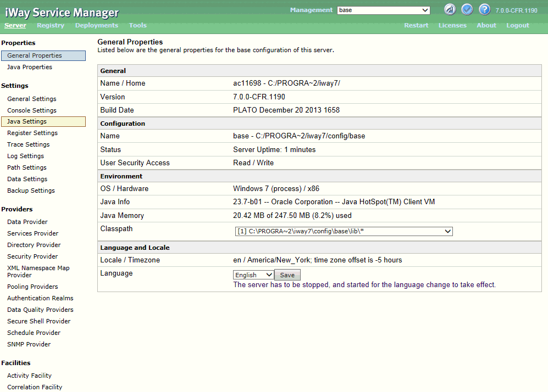The image size is (548, 392).
Task: Open Authentication Realms page
Action: (x=40, y=298)
